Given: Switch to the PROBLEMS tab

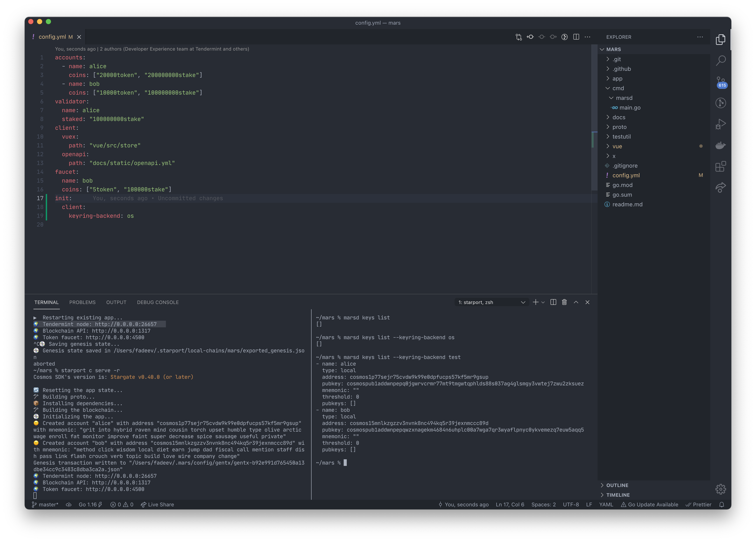Looking at the screenshot, I should 82,302.
